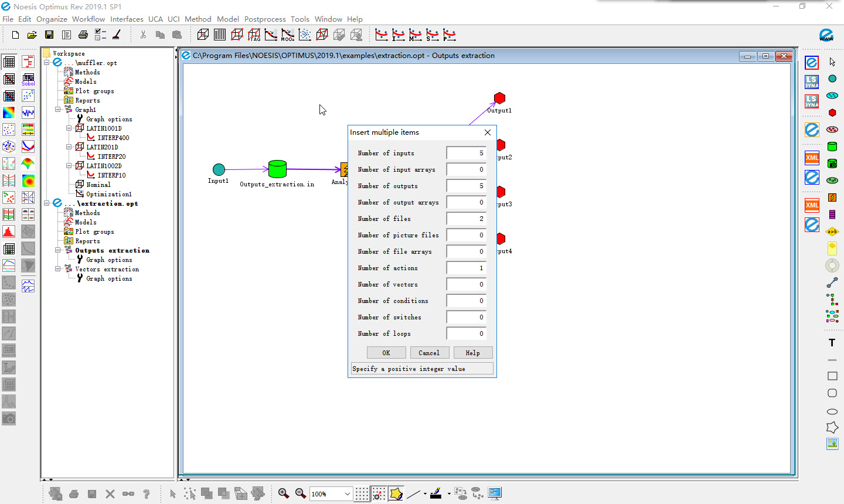
Task: Open the Postprocess menu
Action: coord(265,19)
